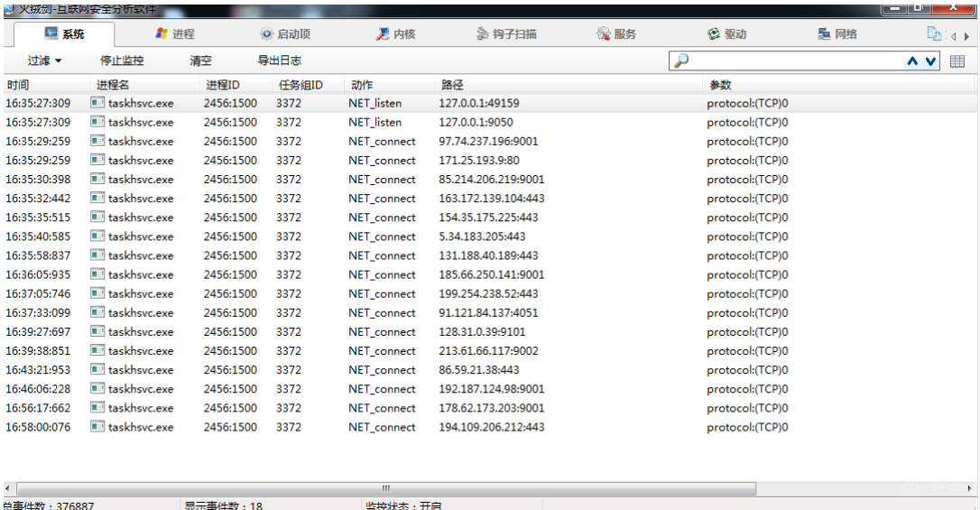The image size is (980, 510).
Task: Click the 驱动 tab icon
Action: click(x=714, y=33)
